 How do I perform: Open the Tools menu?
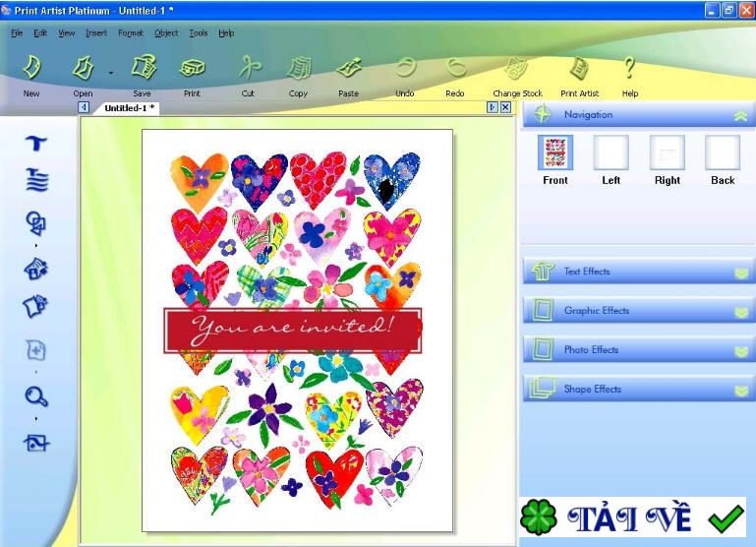pos(199,32)
